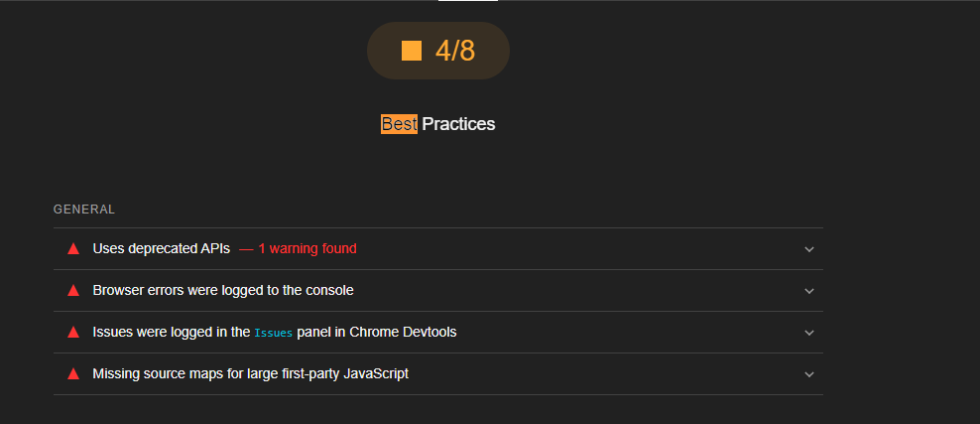Click the highlighted Best word
Image resolution: width=980 pixels, height=424 pixels.
point(399,124)
